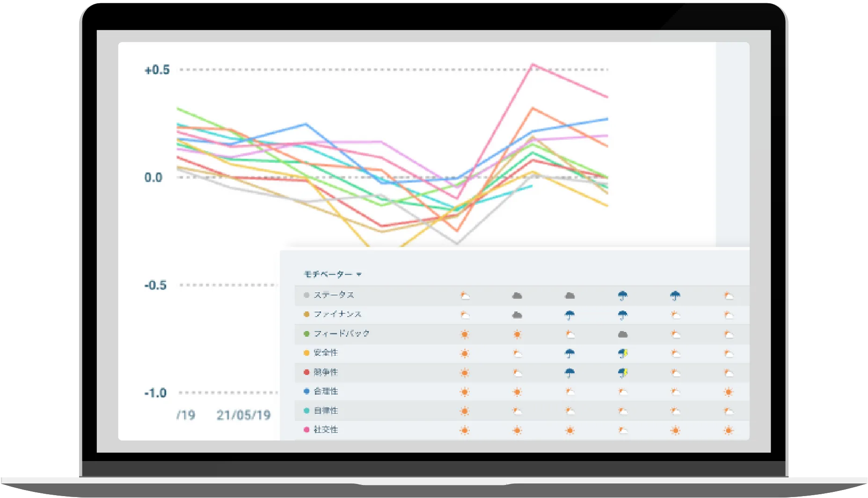Click the thunderstorm icon in the 安全性 row
The height and width of the screenshot is (498, 868).
click(x=622, y=354)
